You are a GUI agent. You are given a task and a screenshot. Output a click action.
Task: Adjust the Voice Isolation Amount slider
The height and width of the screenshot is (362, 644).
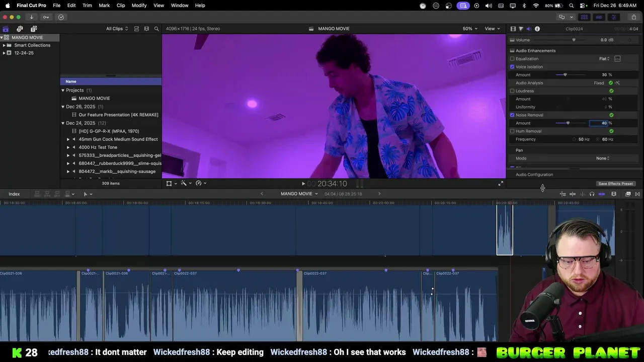[x=565, y=75]
